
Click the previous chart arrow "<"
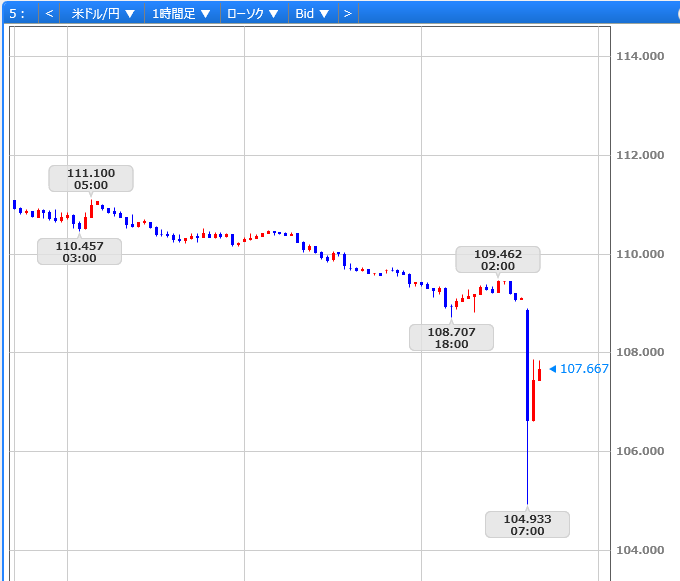click(49, 13)
